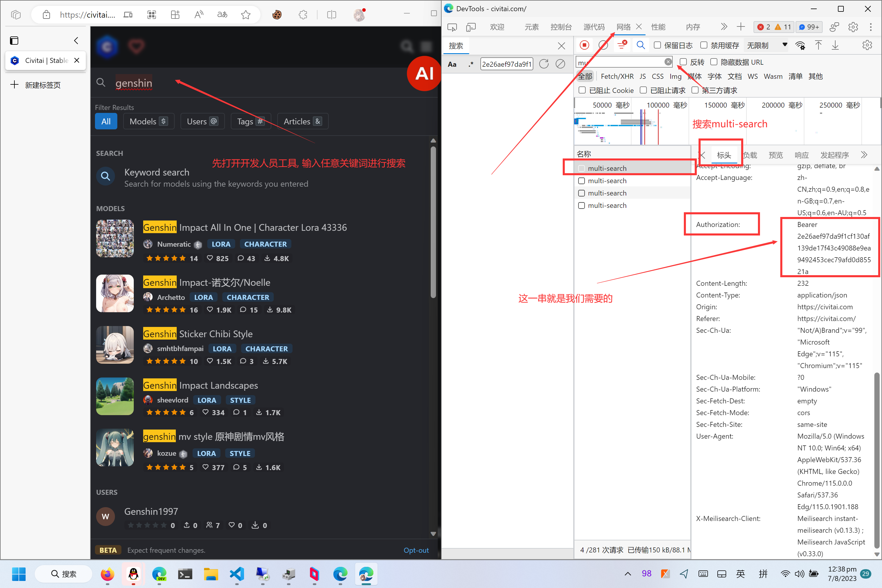Click the refresh search results icon
Screen dimensions: 882x588
pyautogui.click(x=543, y=64)
